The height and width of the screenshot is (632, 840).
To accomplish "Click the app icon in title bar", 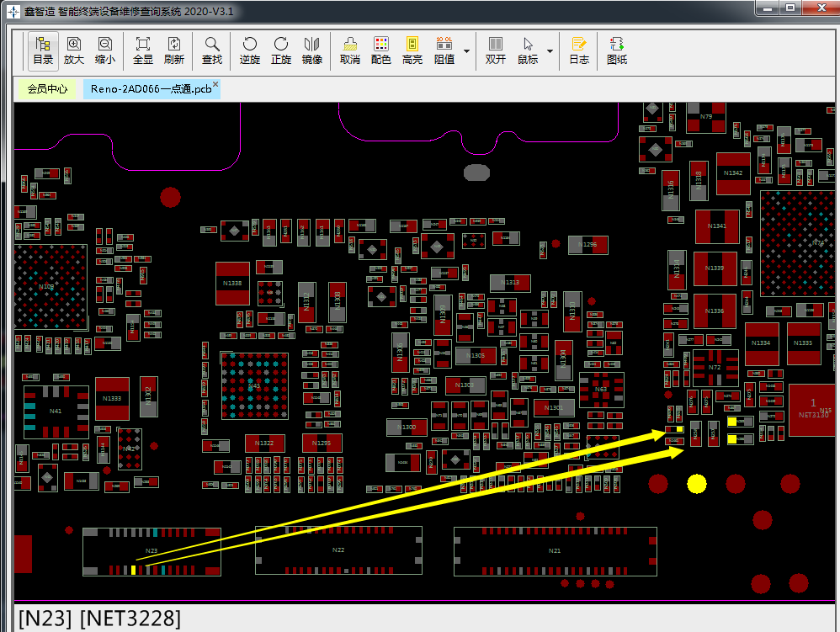I will (x=13, y=11).
